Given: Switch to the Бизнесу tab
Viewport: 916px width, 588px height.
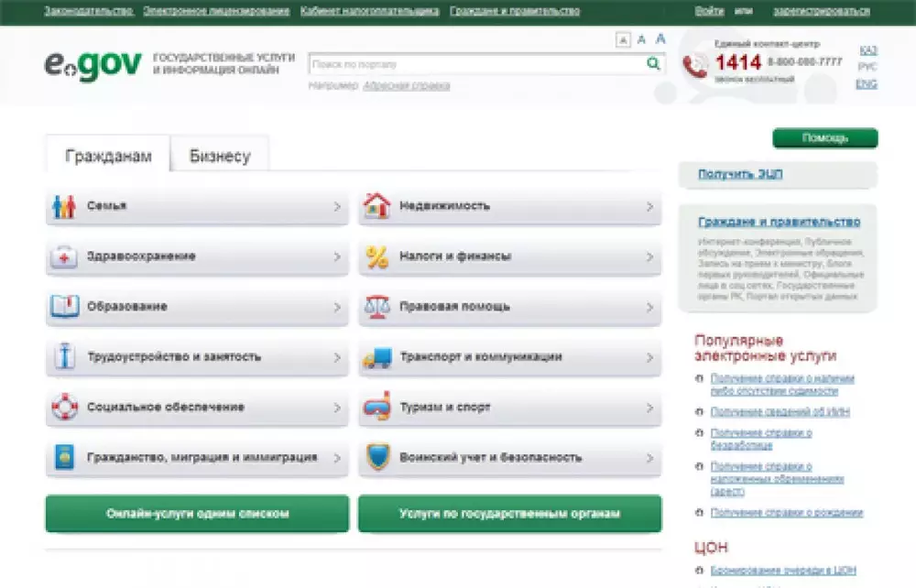Looking at the screenshot, I should point(220,156).
